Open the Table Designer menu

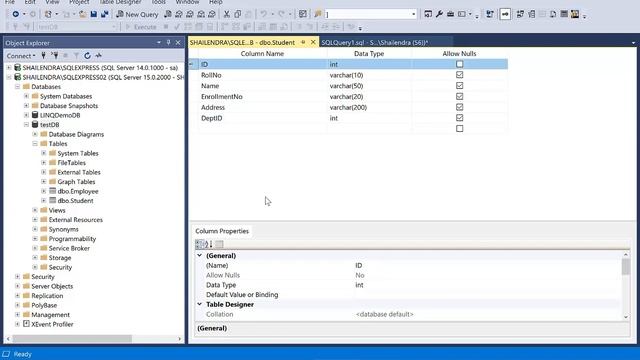120,2
